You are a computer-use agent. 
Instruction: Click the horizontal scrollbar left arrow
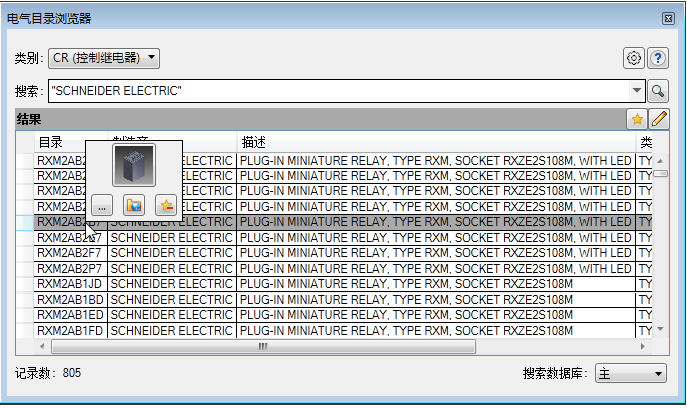click(x=42, y=347)
